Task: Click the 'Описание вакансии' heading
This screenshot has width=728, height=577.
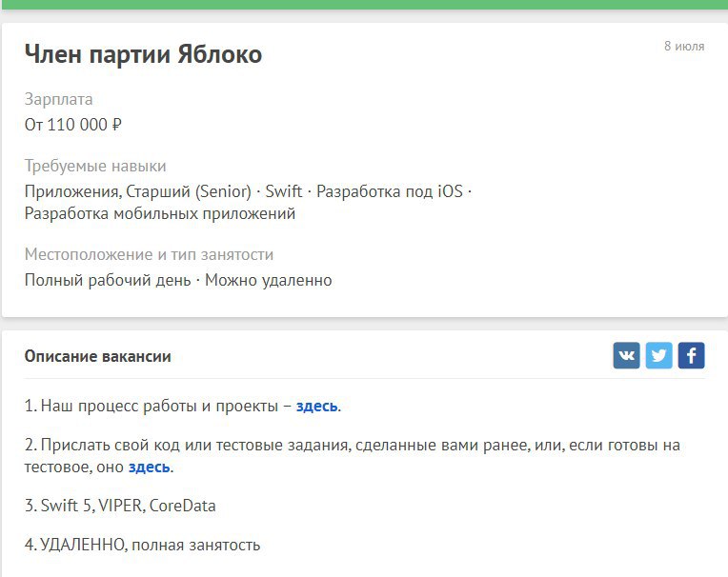Action: 97,356
